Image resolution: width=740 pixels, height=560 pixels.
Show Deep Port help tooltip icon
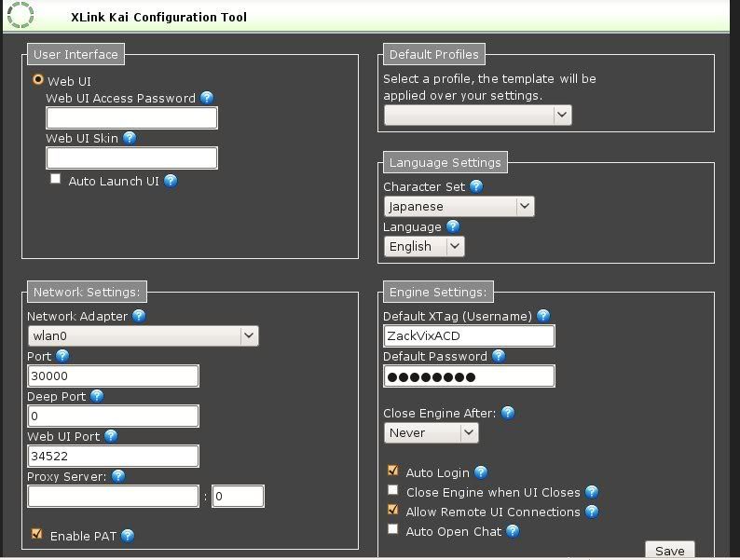(97, 396)
